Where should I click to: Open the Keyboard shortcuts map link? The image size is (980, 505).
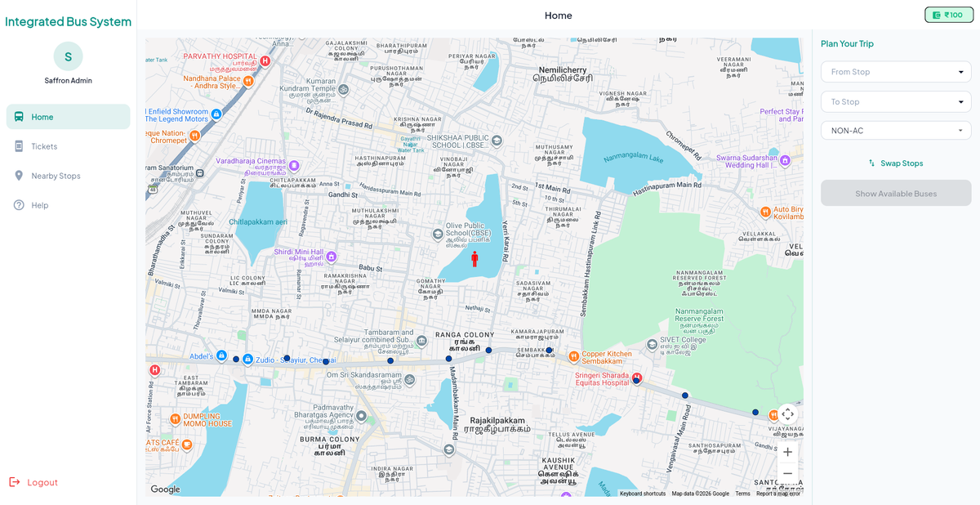point(643,494)
